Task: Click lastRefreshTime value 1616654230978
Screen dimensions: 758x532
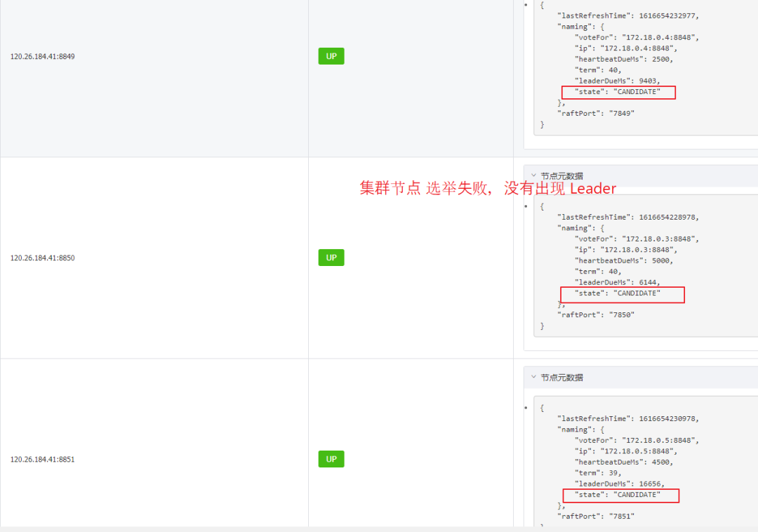Action: click(667, 419)
